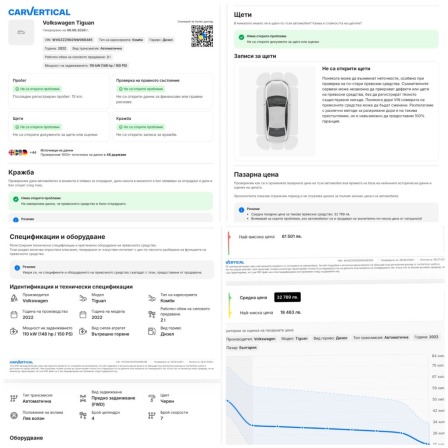Click the green checkmark in the Щети banner
The image size is (448, 448).
pos(241,37)
